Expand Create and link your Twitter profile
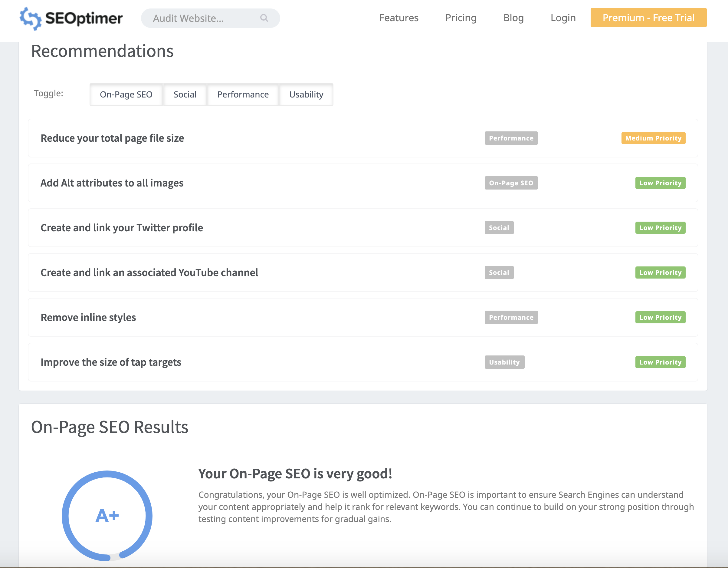The width and height of the screenshot is (728, 568). click(x=122, y=228)
